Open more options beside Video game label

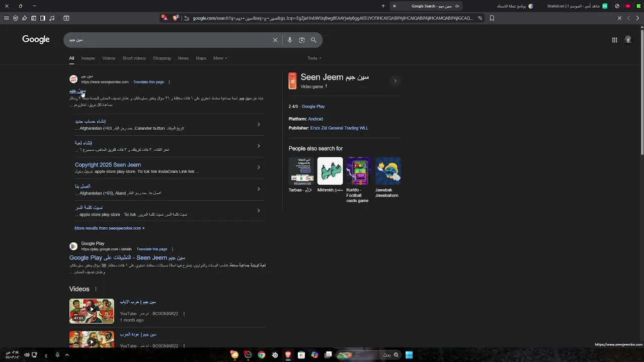pyautogui.click(x=326, y=86)
